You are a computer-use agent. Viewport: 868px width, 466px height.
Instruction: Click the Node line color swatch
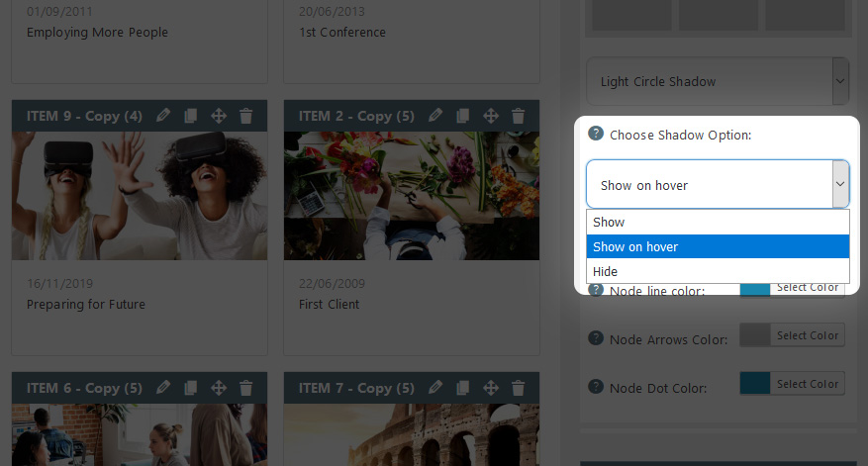tap(755, 290)
